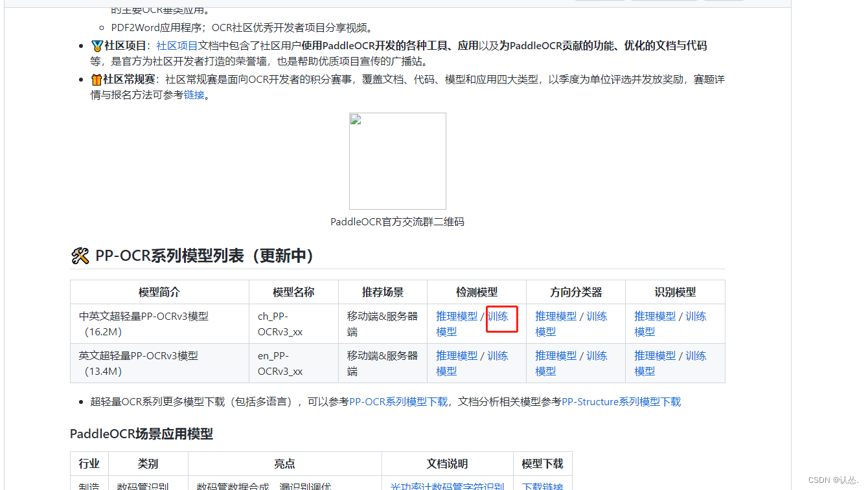Click the CSDN watermark at bottom right
Screen dimensions: 868x490
coord(834,480)
